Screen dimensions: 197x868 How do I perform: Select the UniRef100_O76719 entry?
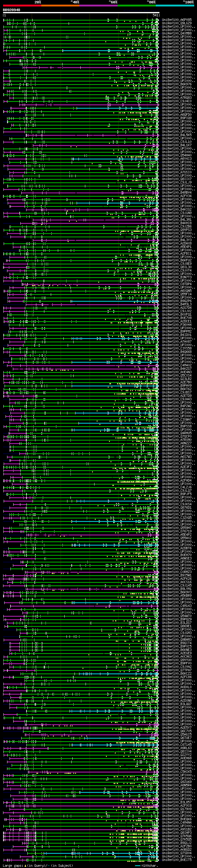pyautogui.click(x=177, y=531)
